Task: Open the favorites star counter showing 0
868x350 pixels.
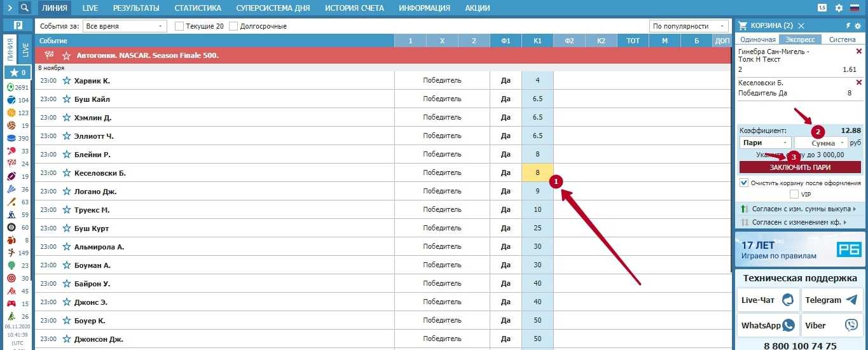Action: (x=17, y=73)
